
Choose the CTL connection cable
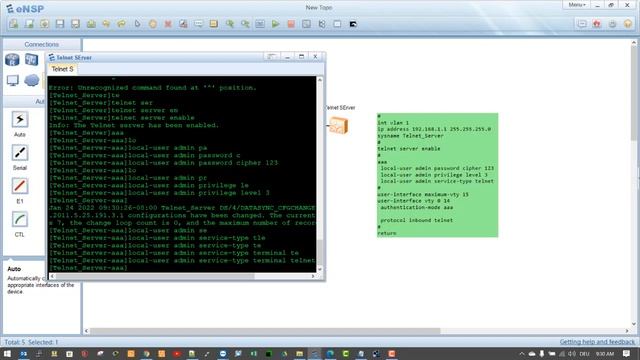pos(20,220)
